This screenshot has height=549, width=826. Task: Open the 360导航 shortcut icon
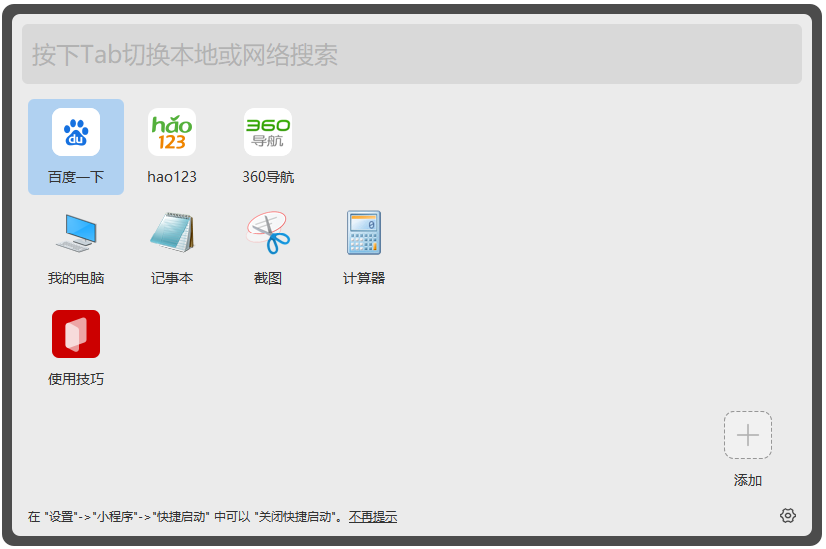(268, 132)
